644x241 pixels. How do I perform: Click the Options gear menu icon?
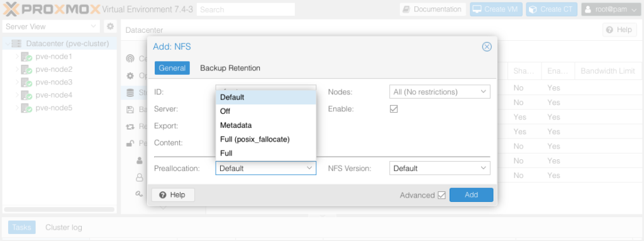(130, 76)
